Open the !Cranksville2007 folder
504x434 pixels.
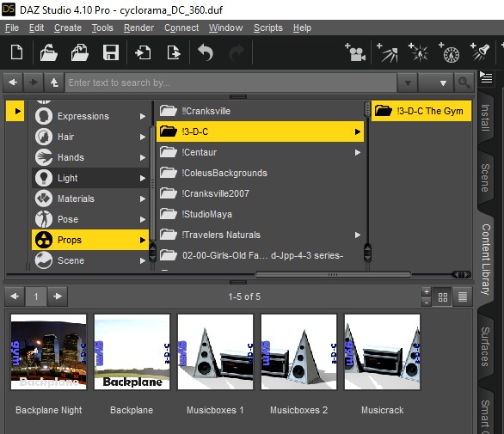click(x=260, y=193)
